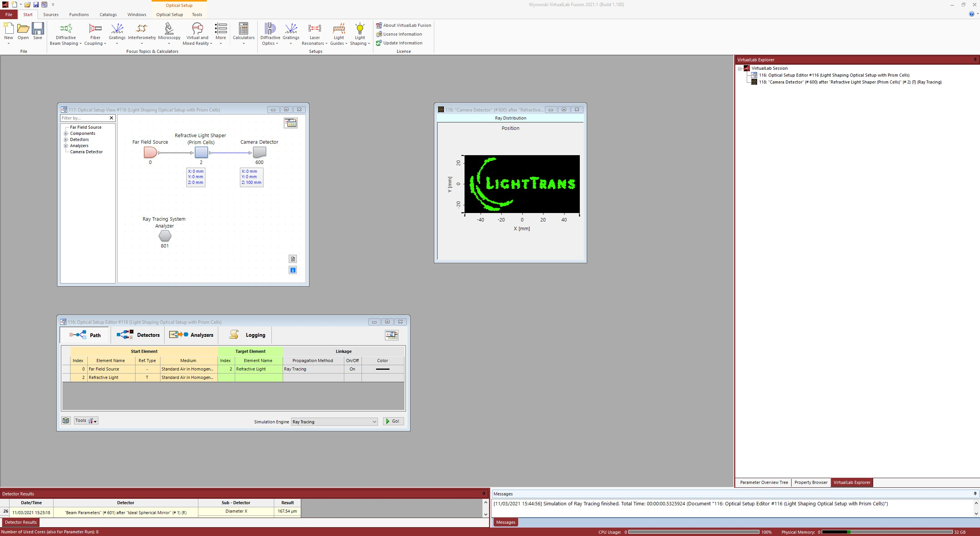Screen dimensions: 980x536
Task: Open About VirtualLab Fusion
Action: tap(403, 25)
